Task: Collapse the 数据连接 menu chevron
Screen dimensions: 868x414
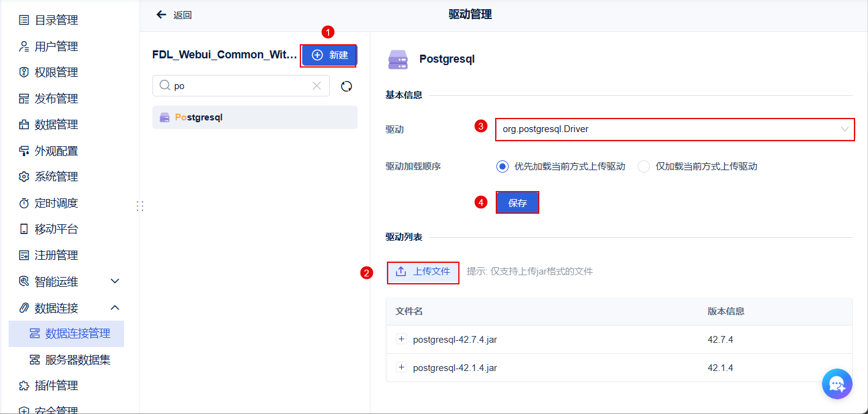Action: pyautogui.click(x=115, y=308)
